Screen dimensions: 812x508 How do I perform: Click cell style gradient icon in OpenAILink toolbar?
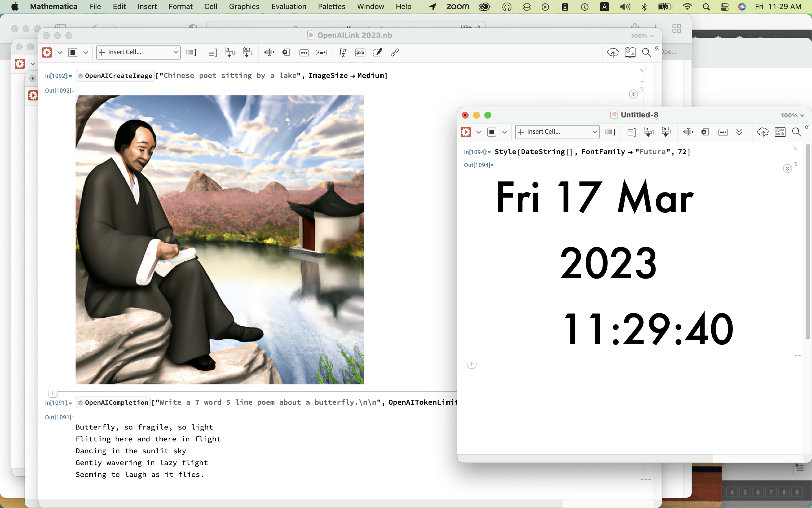click(191, 52)
